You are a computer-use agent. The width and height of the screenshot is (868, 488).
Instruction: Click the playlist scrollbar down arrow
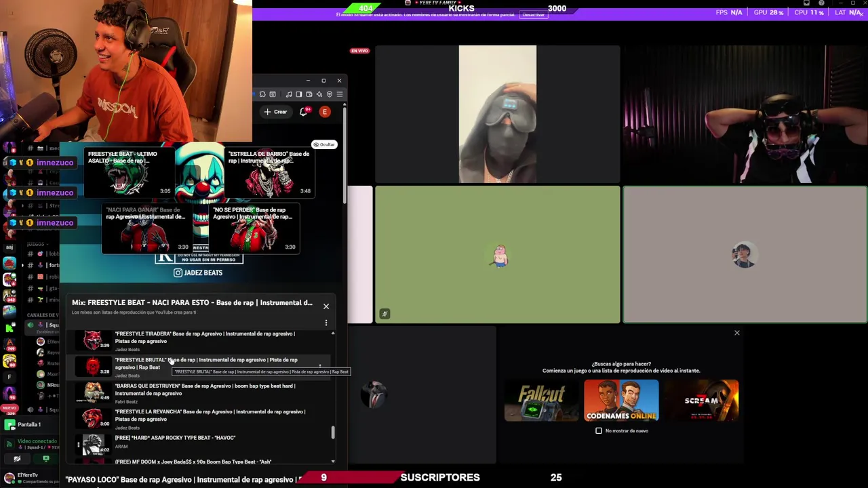click(x=333, y=462)
